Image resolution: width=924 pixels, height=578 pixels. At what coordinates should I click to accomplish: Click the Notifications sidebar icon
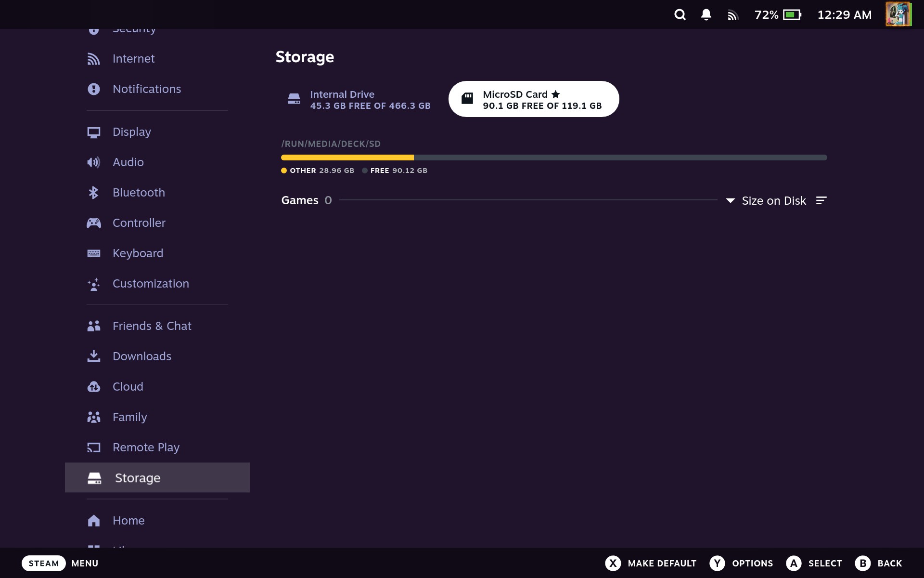tap(94, 89)
